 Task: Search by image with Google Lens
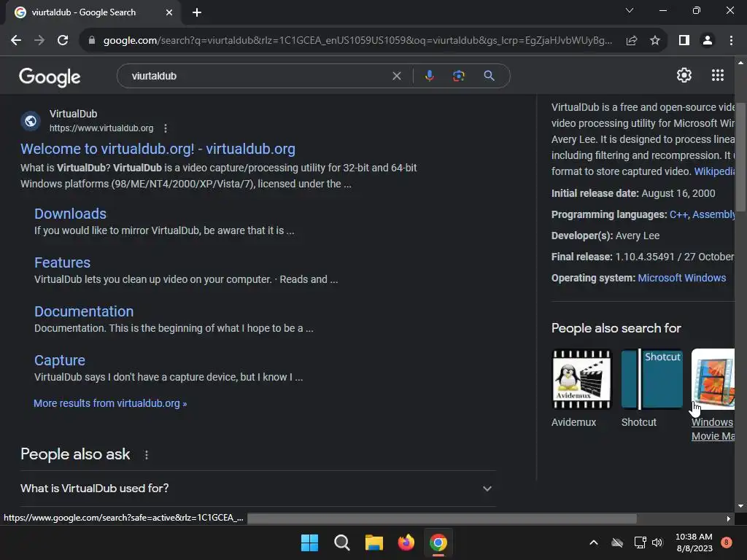tap(459, 76)
